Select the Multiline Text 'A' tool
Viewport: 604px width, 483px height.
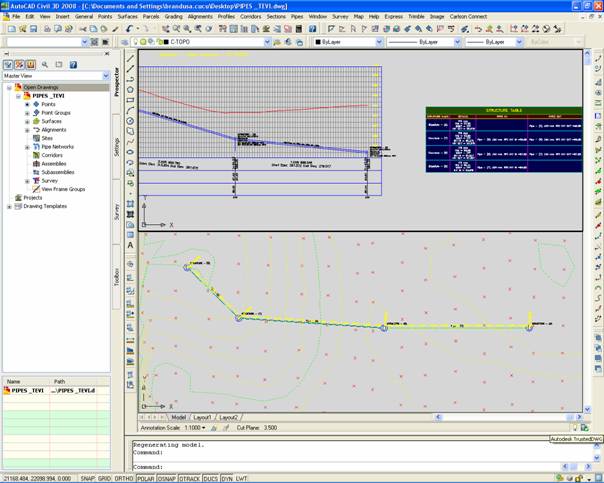pos(131,245)
